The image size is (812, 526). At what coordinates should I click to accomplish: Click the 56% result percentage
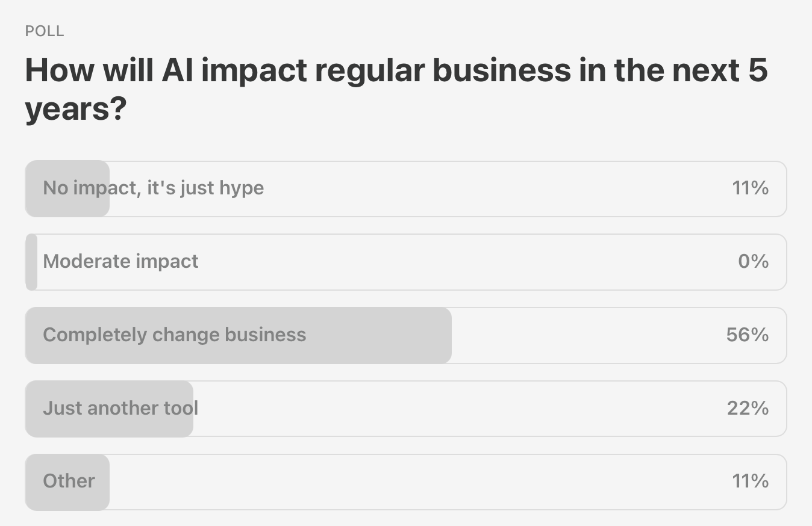(x=748, y=335)
